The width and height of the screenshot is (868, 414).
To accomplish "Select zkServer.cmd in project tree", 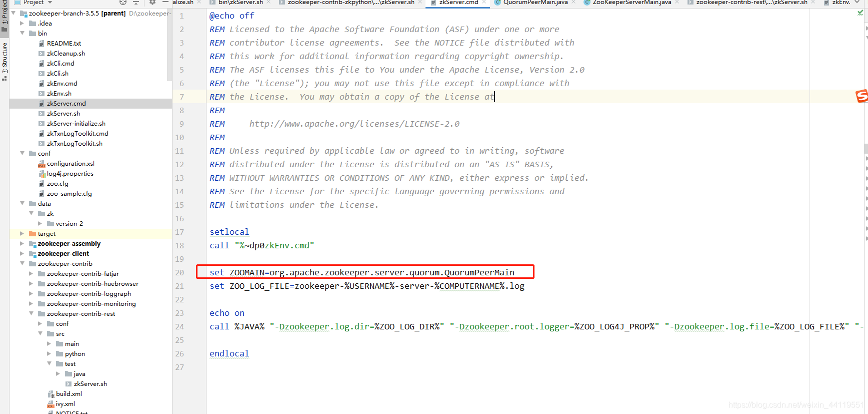I will (x=66, y=103).
